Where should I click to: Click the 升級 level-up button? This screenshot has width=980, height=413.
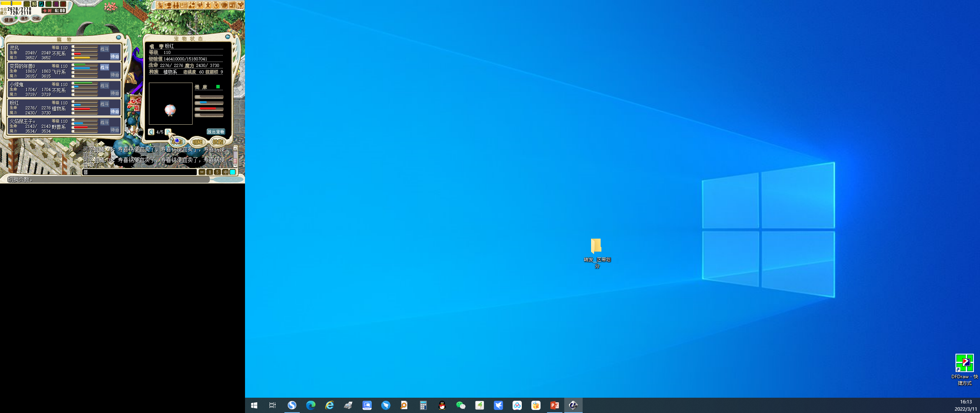36,18
